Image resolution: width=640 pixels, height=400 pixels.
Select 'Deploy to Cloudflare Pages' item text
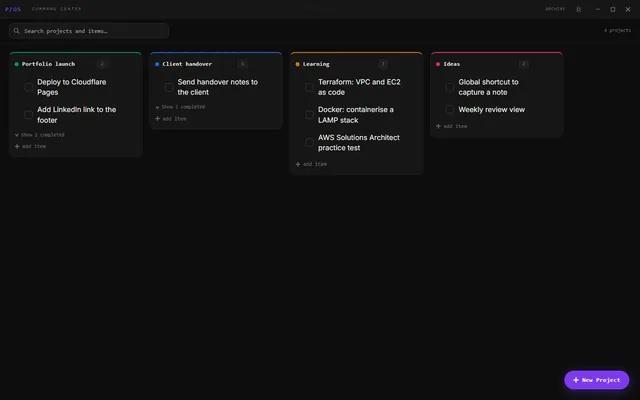(x=71, y=87)
